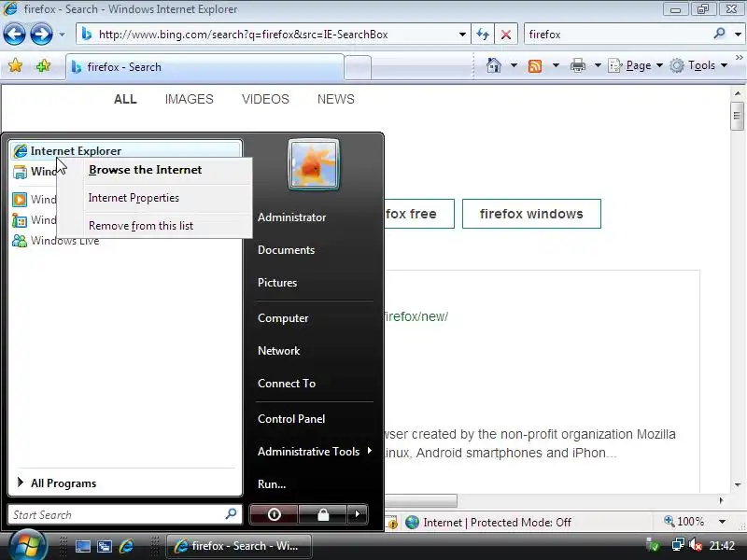The width and height of the screenshot is (747, 560).
Task: Click the red Stop loading icon
Action: (x=506, y=35)
